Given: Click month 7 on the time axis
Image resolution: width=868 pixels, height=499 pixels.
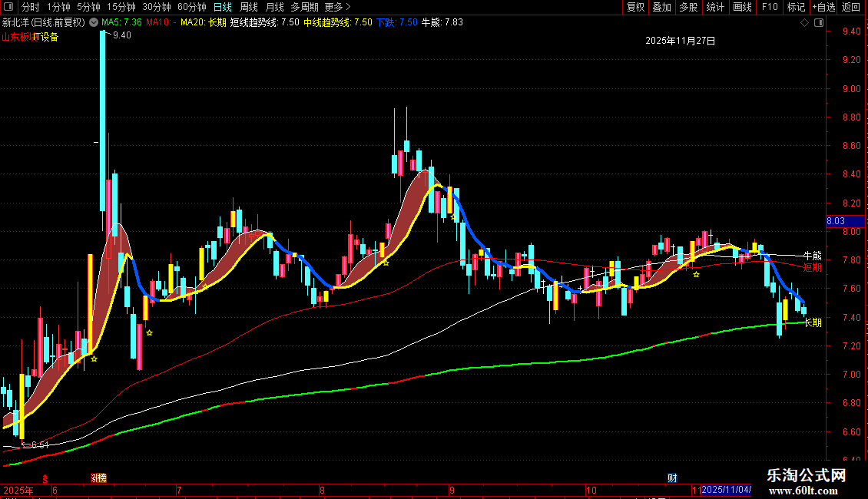Looking at the screenshot, I should [x=179, y=490].
